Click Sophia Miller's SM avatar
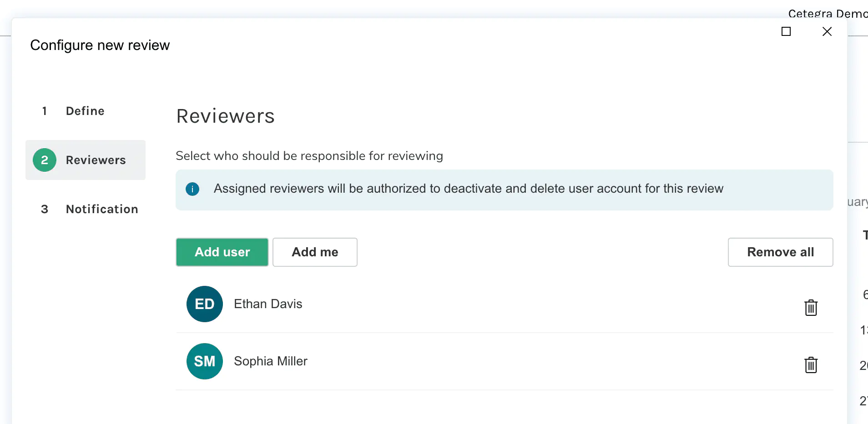The width and height of the screenshot is (868, 424). click(x=204, y=361)
